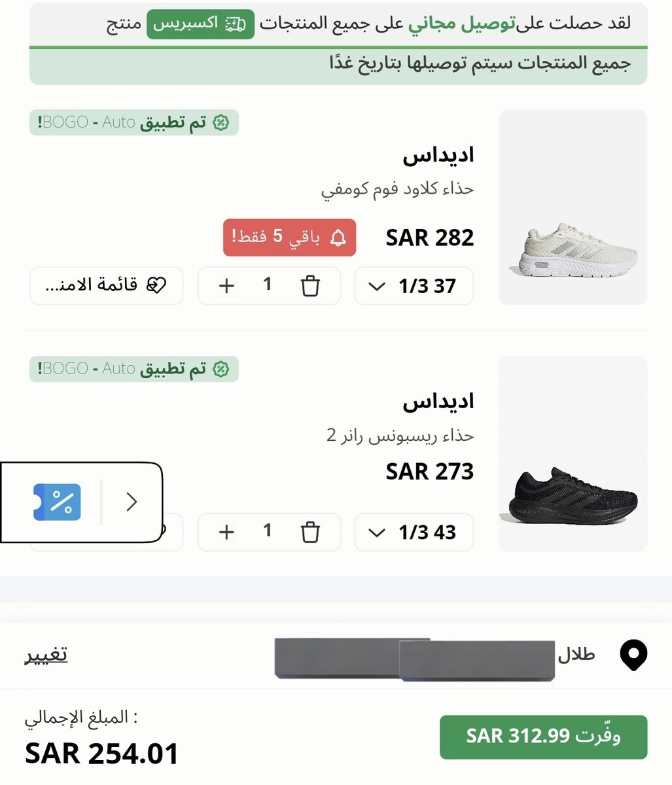The image size is (672, 785).
Task: Open product title حذاء ريسبونس رانر 2
Action: [x=400, y=435]
